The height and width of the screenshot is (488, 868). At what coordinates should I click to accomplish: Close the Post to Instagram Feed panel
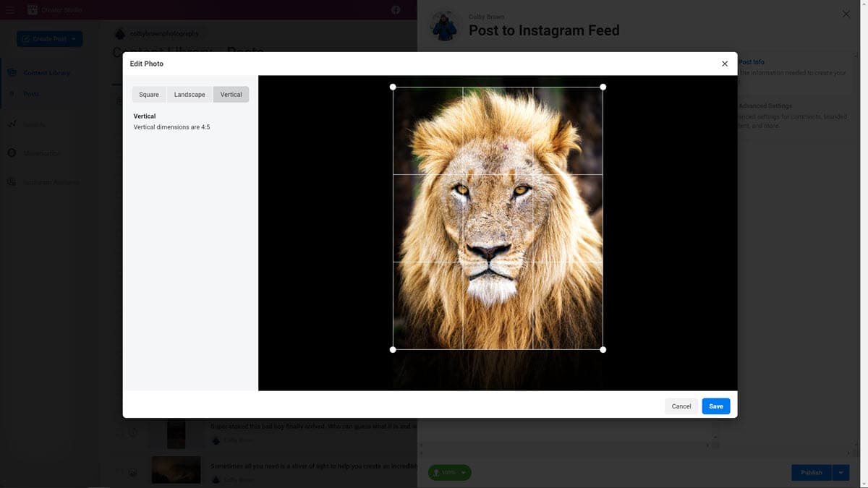[x=846, y=14]
